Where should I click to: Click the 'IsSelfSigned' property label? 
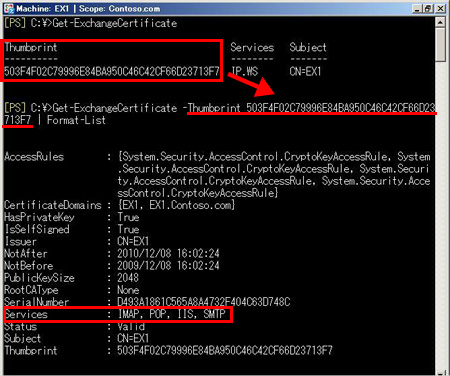point(37,229)
